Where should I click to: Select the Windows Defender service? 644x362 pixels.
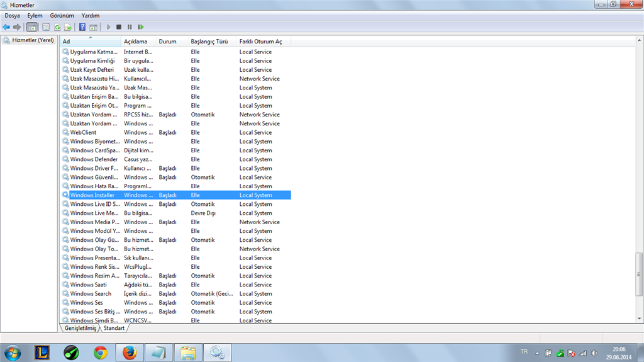(94, 160)
